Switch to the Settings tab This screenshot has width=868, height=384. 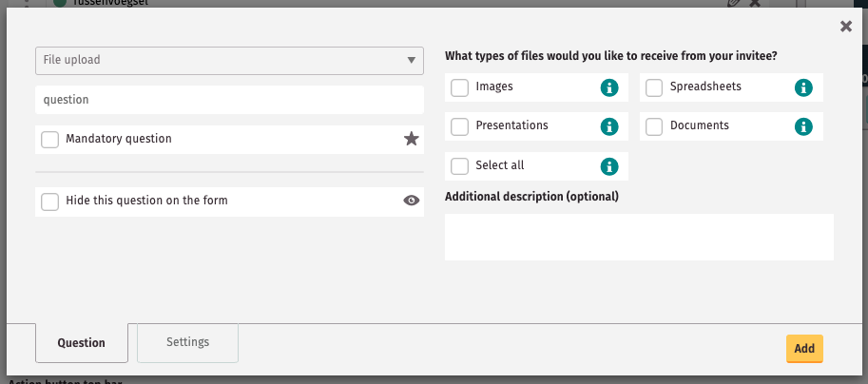pyautogui.click(x=187, y=342)
